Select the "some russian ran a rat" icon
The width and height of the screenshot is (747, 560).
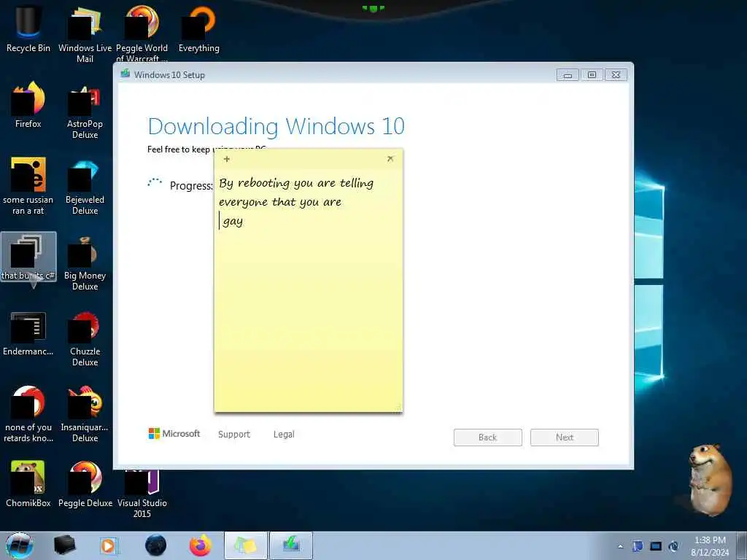(x=28, y=186)
